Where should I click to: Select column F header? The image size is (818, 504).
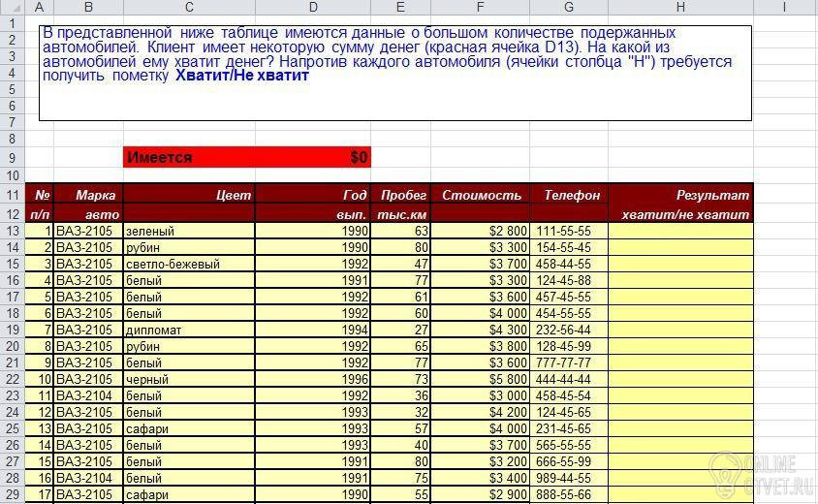480,7
